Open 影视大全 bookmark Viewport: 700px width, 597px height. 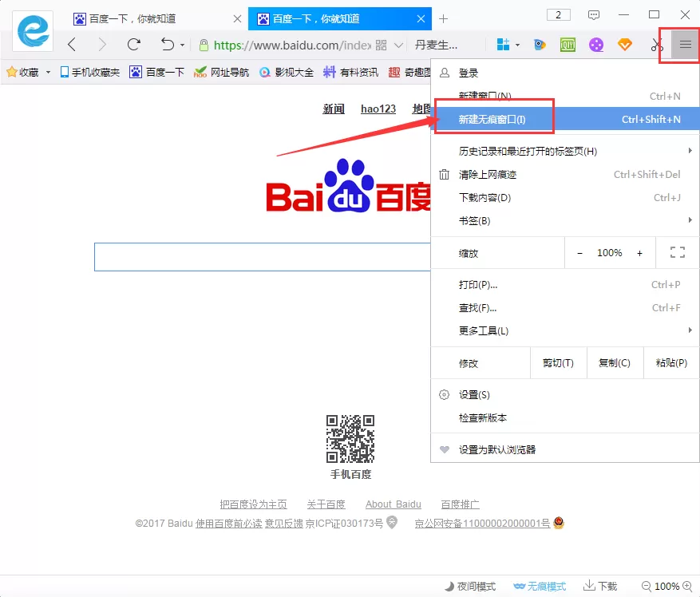[287, 72]
